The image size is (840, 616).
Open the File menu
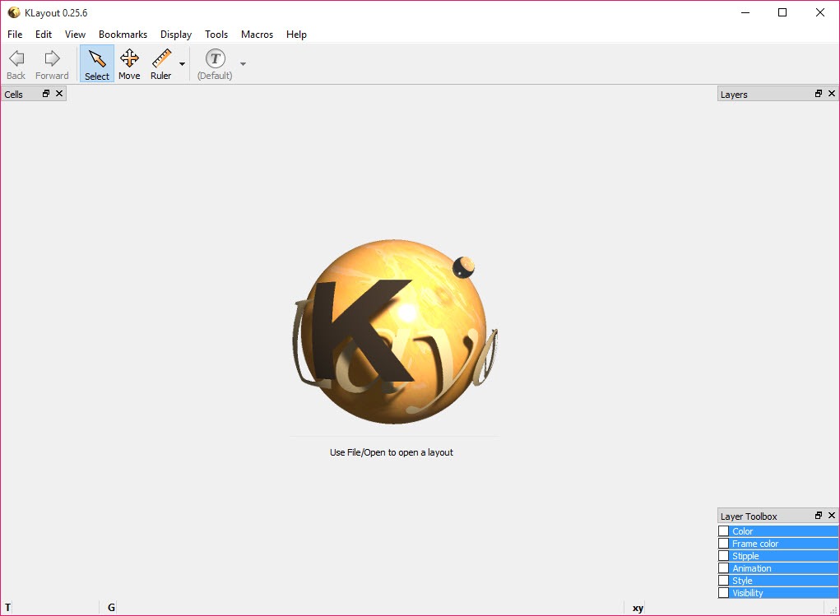coord(15,35)
